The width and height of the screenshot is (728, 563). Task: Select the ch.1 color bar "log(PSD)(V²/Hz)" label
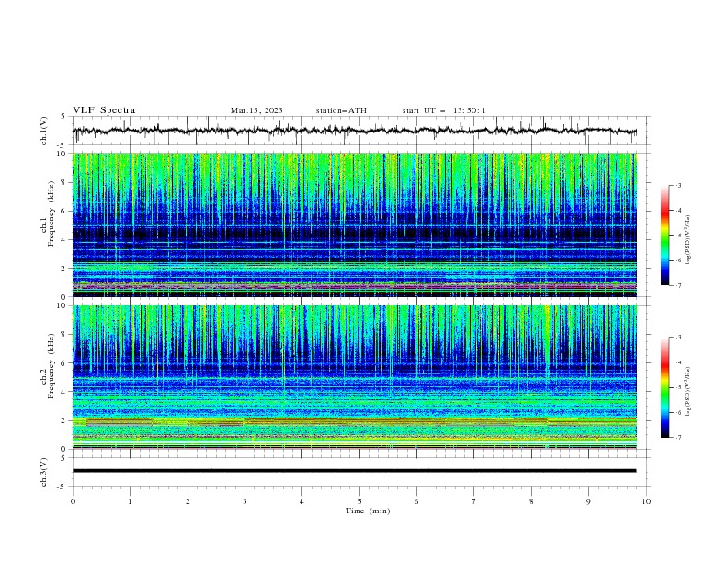[x=688, y=240]
